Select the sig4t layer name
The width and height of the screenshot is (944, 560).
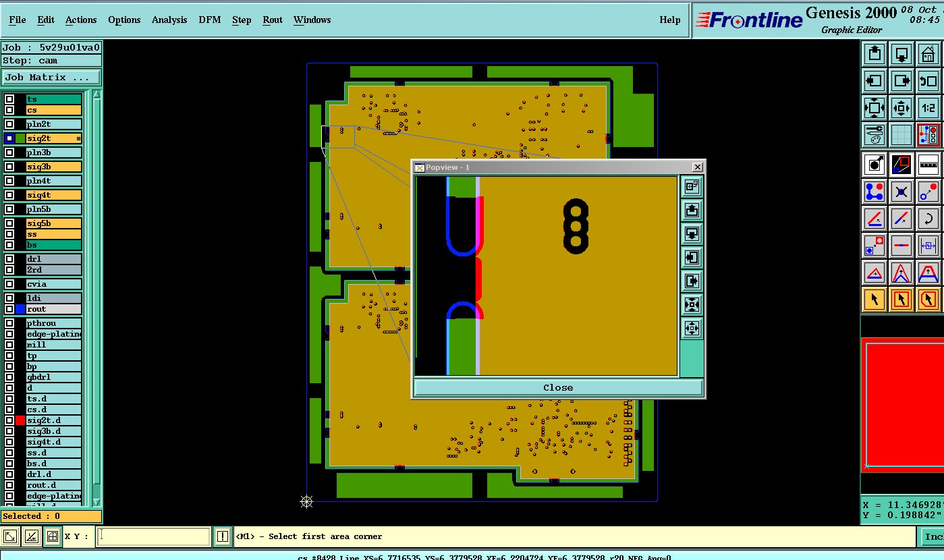tap(54, 195)
